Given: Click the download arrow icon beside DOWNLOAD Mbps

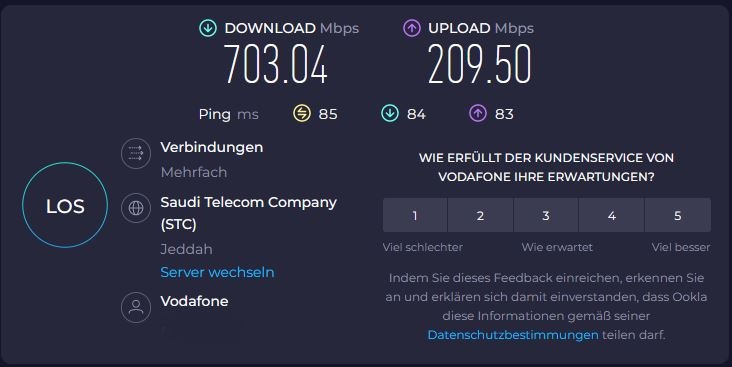Looking at the screenshot, I should point(208,28).
